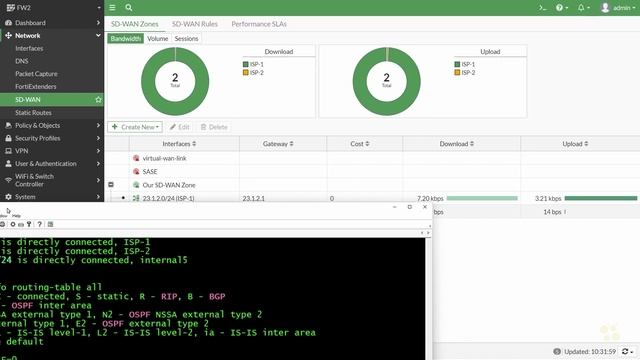Open the admin account dropdown arrow

633,8
